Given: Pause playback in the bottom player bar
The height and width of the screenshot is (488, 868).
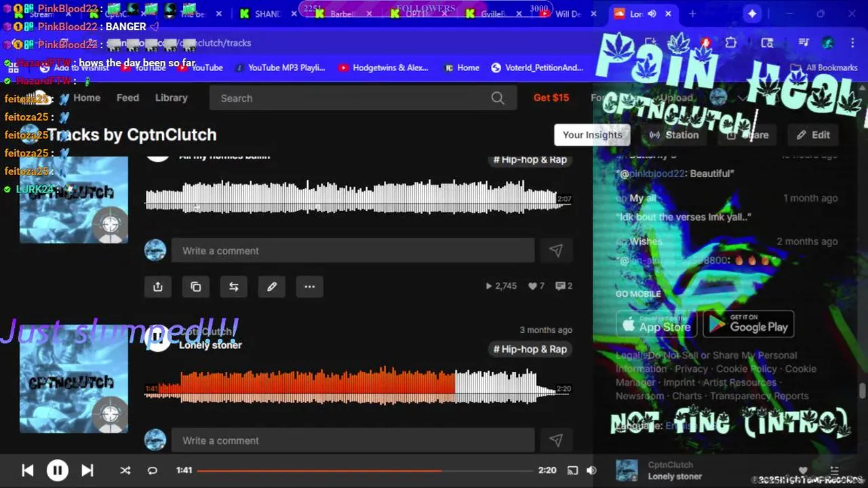Looking at the screenshot, I should tap(58, 470).
